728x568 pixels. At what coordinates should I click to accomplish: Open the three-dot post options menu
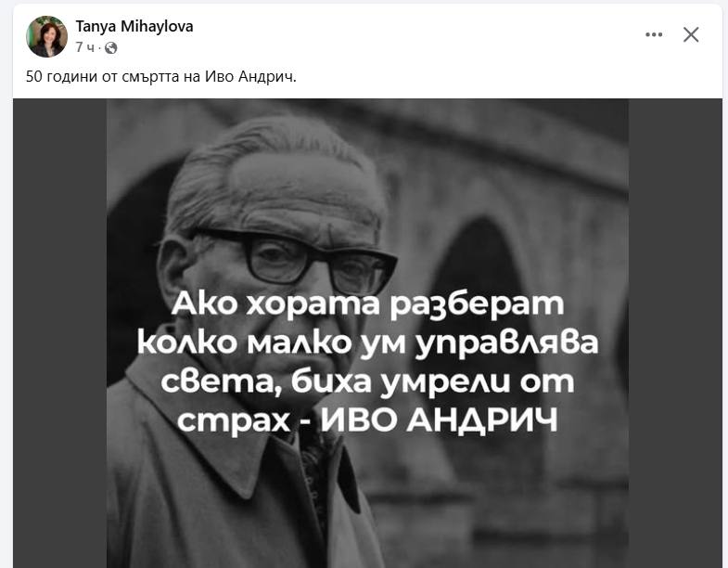654,34
